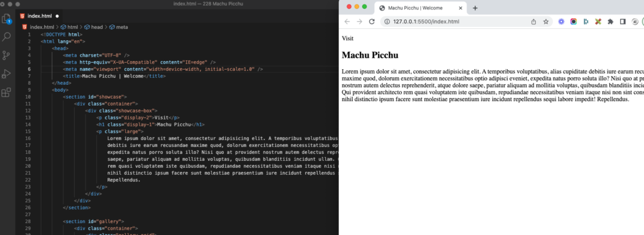Click the <!DOCTYPE html> line in the editor
The height and width of the screenshot is (235, 644).
(61, 35)
